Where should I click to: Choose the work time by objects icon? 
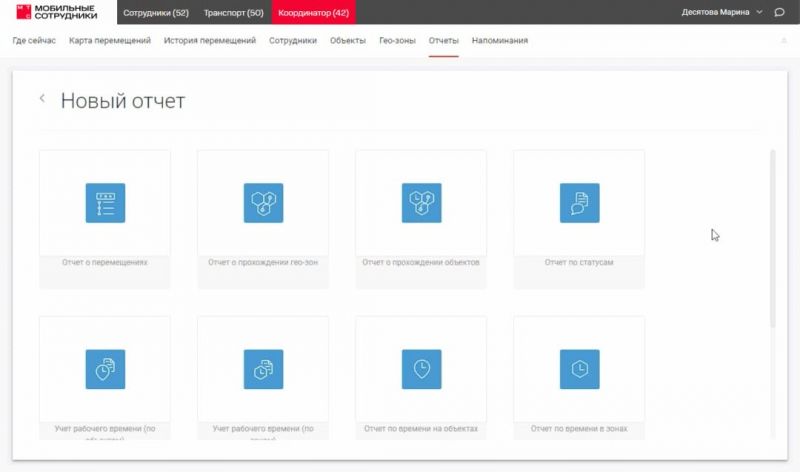coord(105,369)
